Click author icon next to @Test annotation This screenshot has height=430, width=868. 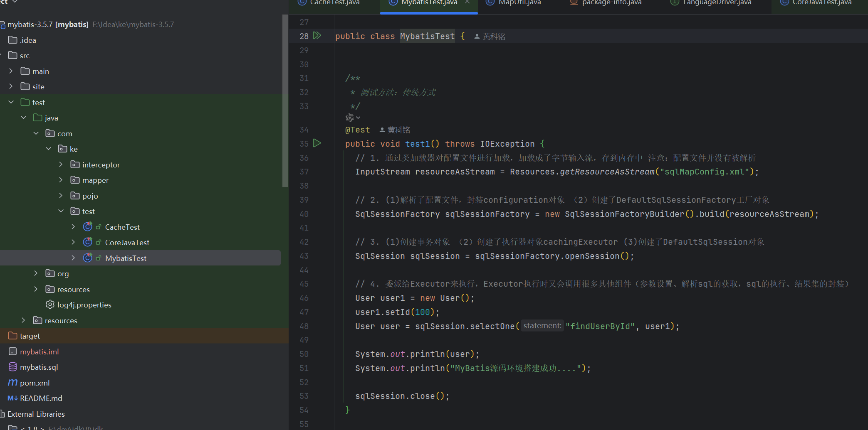[382, 130]
